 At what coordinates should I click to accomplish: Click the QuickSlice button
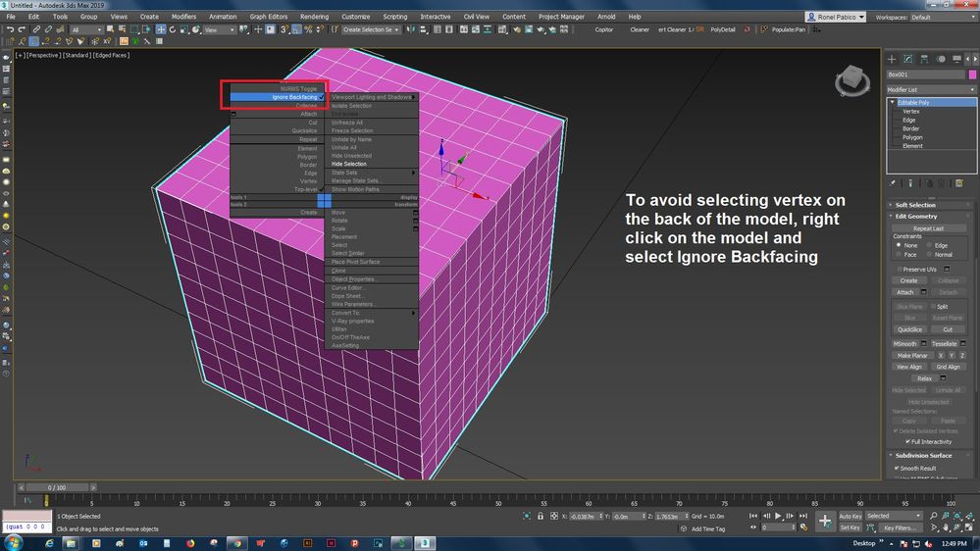909,329
